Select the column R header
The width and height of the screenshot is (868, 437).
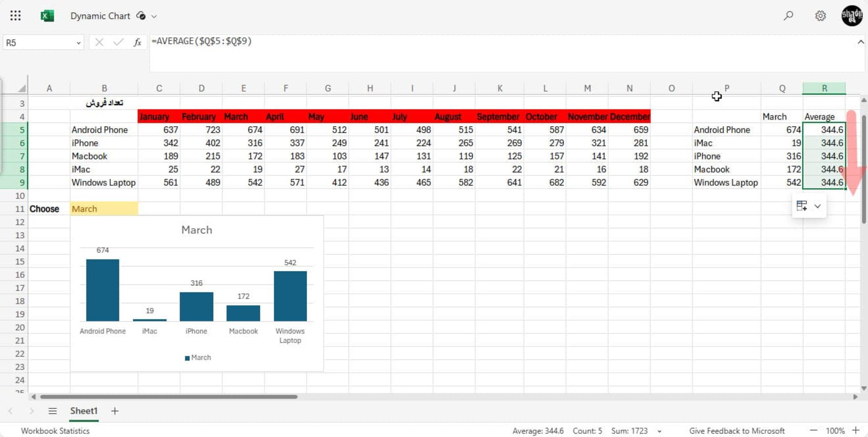(824, 88)
